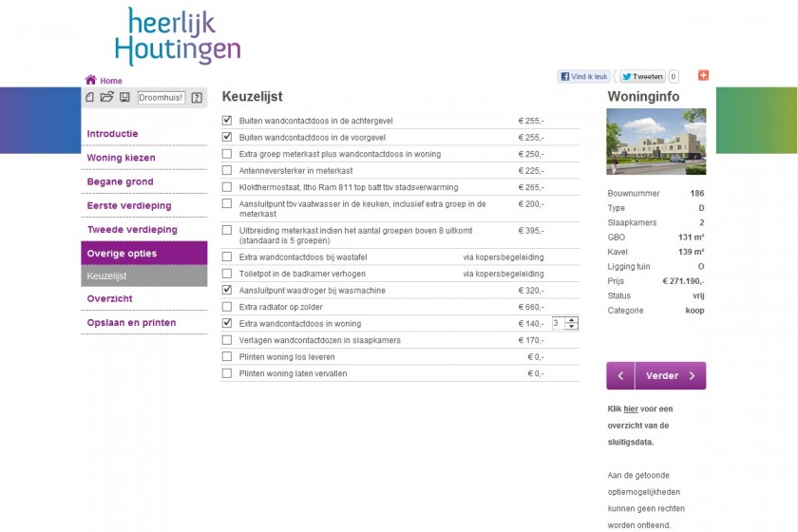Check Antenneversterker in meterkast
Viewport: 798px width, 532px height.
tap(227, 170)
